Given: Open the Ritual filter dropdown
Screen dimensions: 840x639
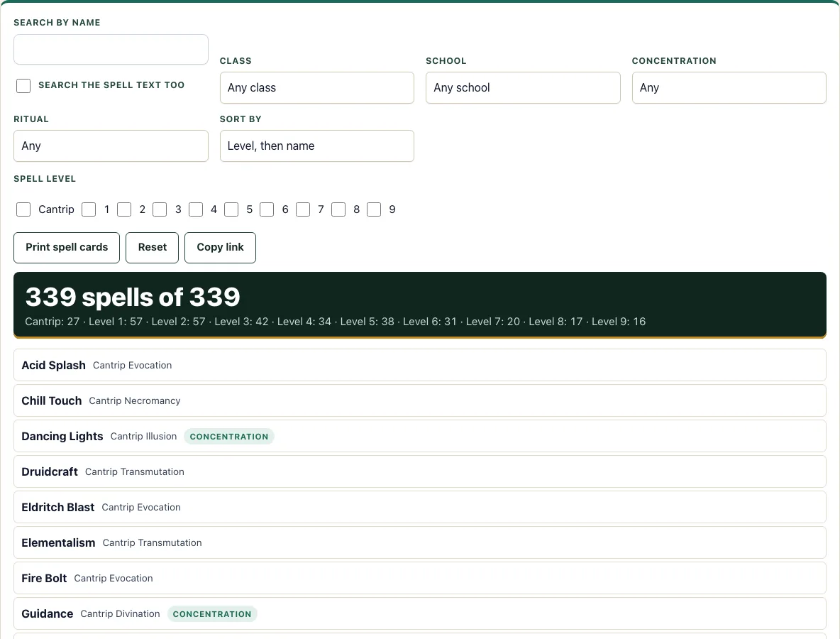Looking at the screenshot, I should click(111, 146).
